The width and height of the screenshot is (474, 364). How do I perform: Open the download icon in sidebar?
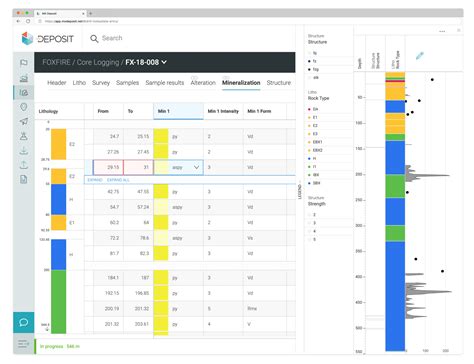[24, 151]
